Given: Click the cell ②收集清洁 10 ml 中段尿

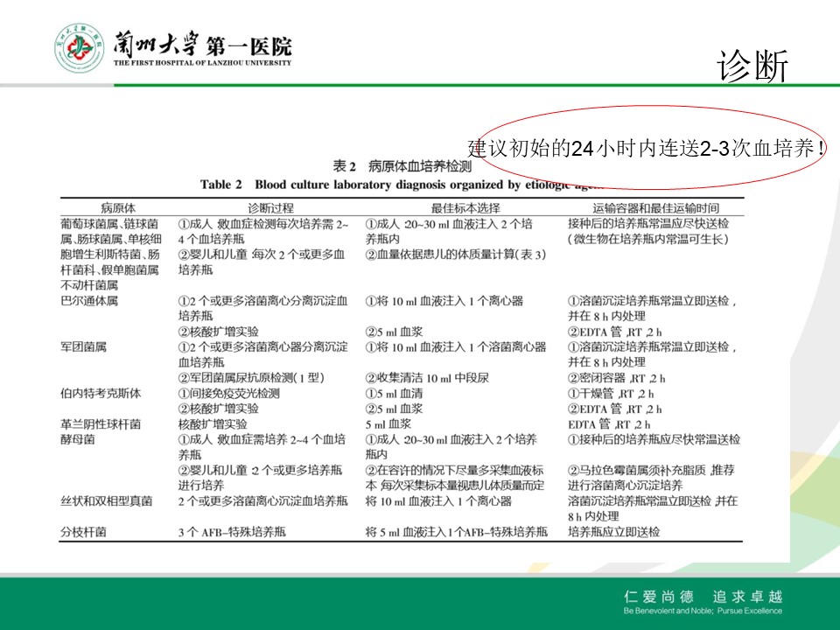Looking at the screenshot, I should tap(427, 378).
